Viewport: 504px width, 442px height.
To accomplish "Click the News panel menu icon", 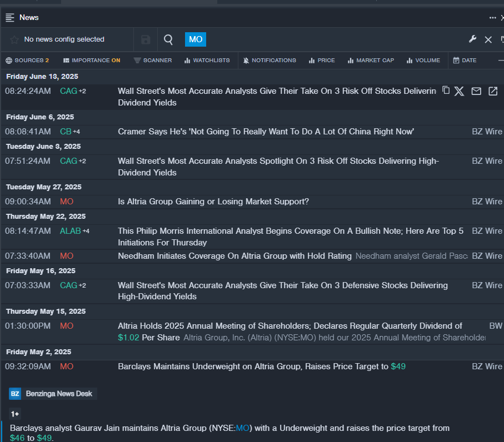I will click(10, 18).
